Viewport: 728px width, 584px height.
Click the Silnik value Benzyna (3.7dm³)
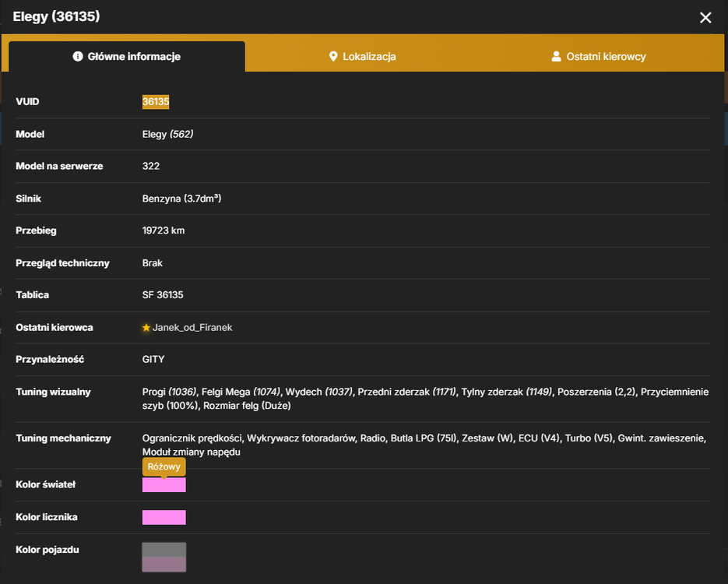(181, 199)
